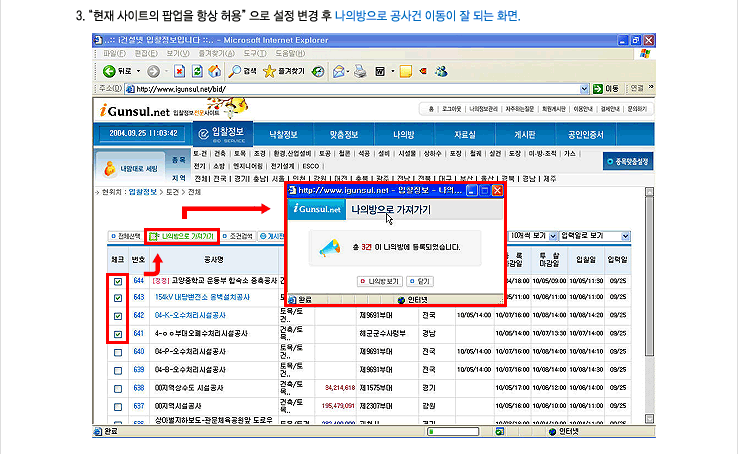The image size is (738, 454).
Task: Click the Refresh page icon
Action: tap(197, 72)
